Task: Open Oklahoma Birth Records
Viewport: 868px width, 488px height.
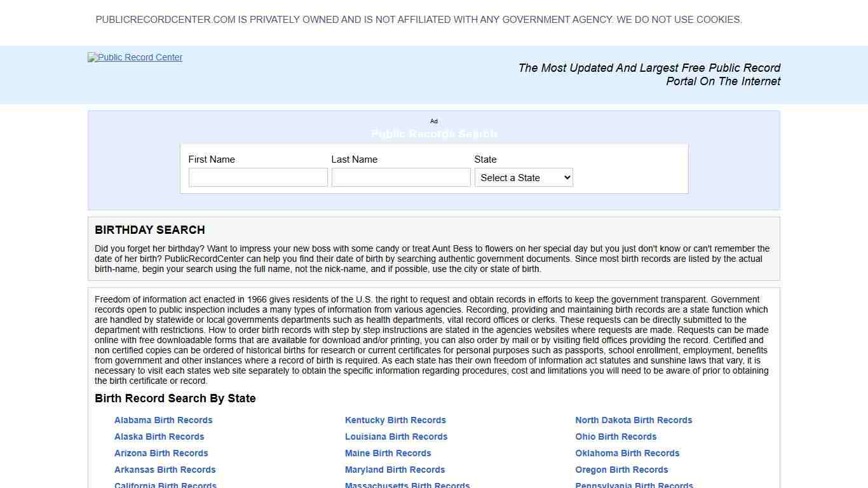Action: coord(627,453)
